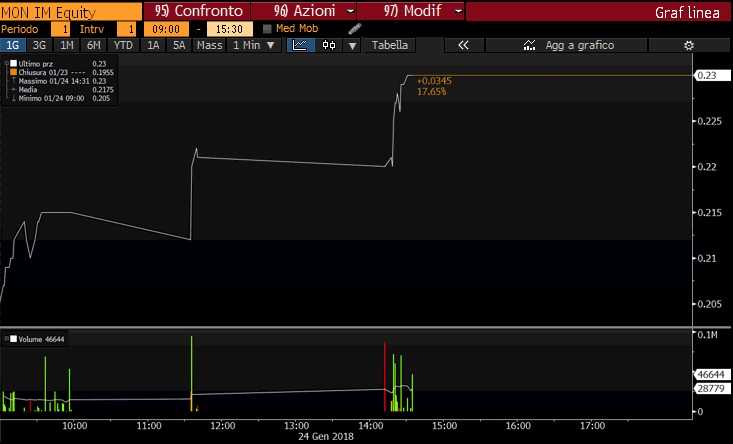Image resolution: width=733 pixels, height=444 pixels.
Task: Click the Intrv value field
Action: click(126, 29)
